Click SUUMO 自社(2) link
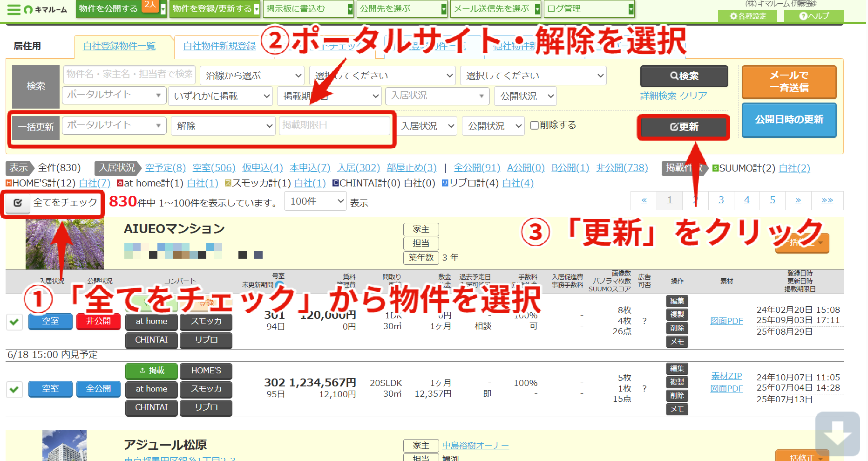Screen dimensions: 868x461 [x=794, y=168]
